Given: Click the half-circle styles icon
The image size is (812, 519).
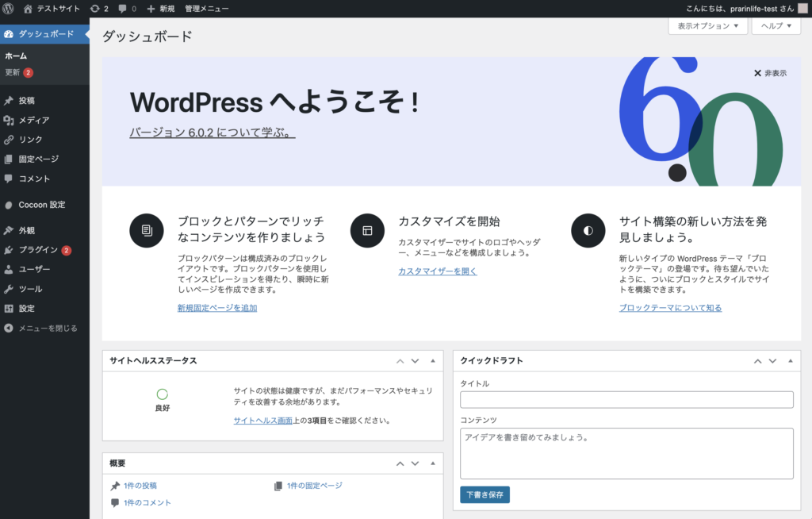Looking at the screenshot, I should [588, 230].
